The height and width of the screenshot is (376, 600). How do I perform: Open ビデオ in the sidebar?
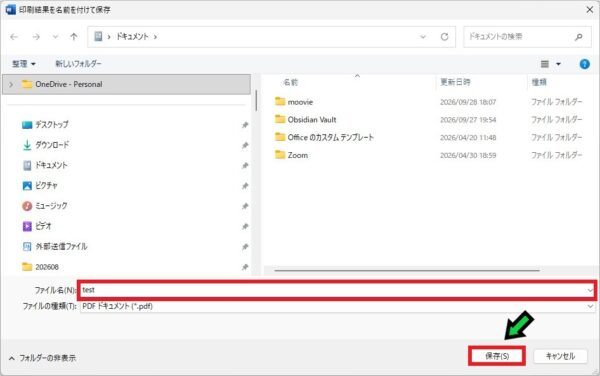(x=43, y=226)
